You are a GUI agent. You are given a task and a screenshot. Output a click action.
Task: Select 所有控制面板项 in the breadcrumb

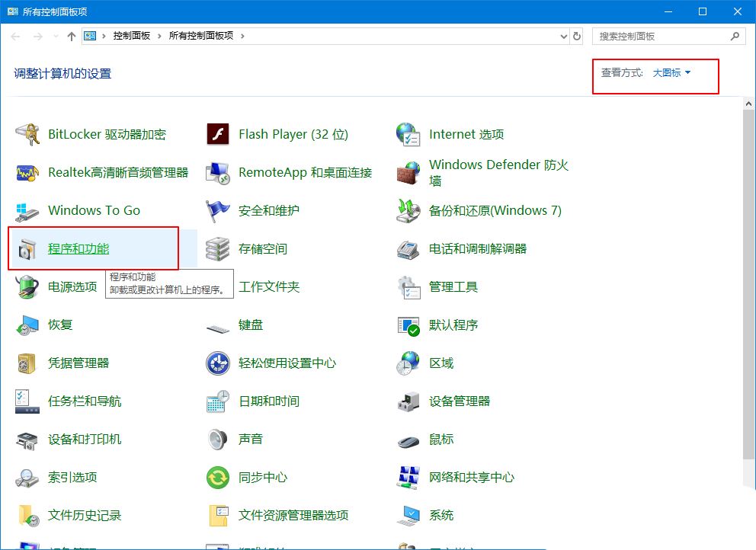[201, 36]
